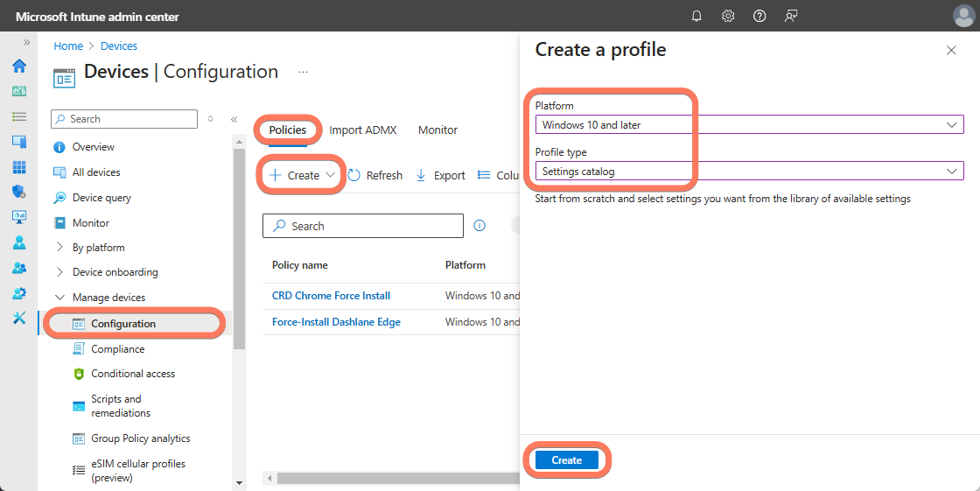
Task: Click the info icon beside policy search
Action: (x=479, y=226)
